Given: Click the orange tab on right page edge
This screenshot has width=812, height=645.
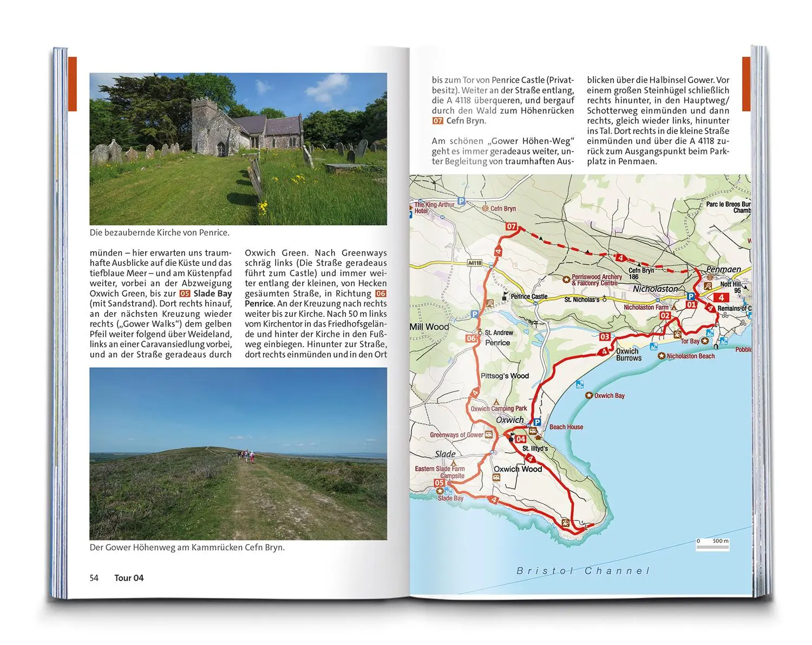Looking at the screenshot, I should pyautogui.click(x=746, y=84).
